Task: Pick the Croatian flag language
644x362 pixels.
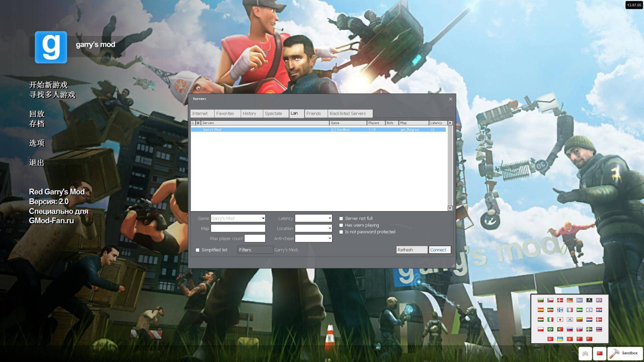Action: pyautogui.click(x=599, y=310)
